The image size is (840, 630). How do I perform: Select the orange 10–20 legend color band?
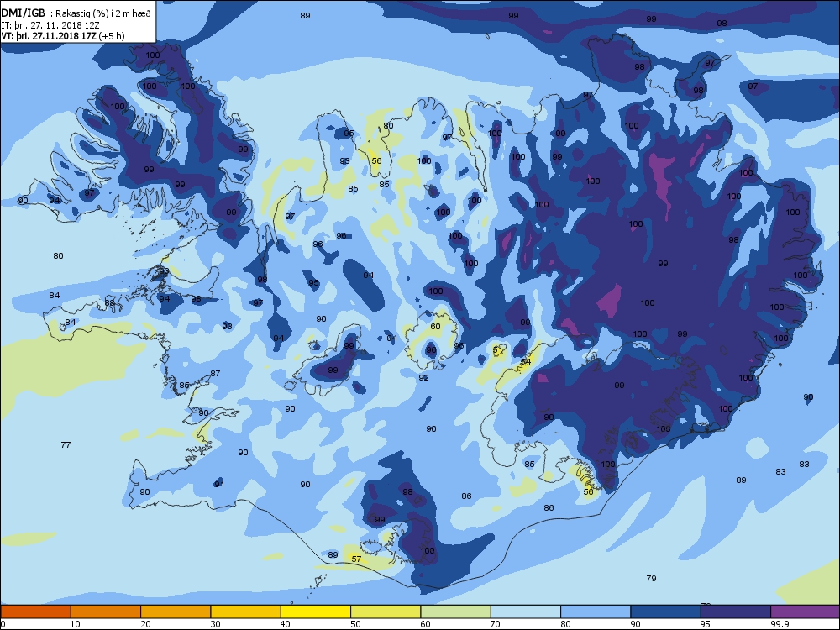(106, 612)
